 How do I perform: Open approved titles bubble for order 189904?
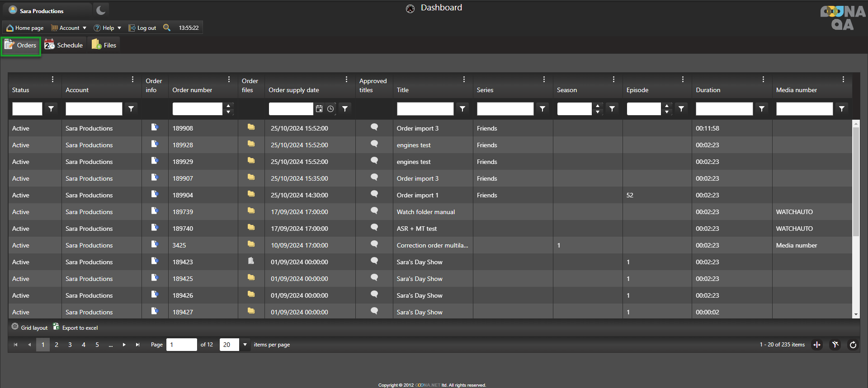pos(374,194)
